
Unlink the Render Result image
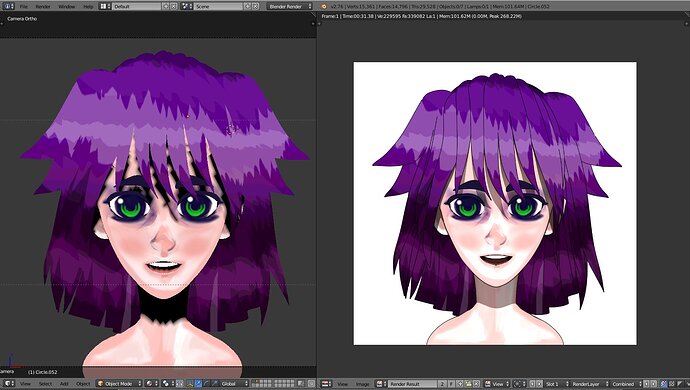tap(476, 384)
